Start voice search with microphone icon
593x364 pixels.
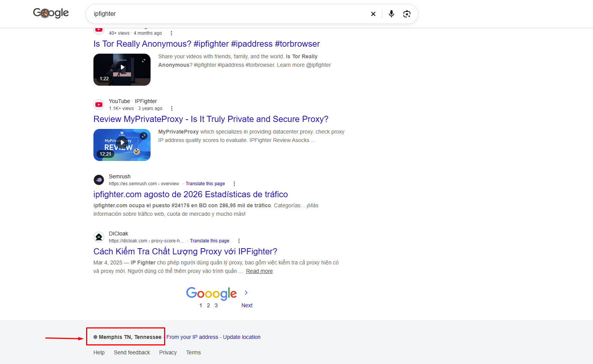(x=391, y=14)
